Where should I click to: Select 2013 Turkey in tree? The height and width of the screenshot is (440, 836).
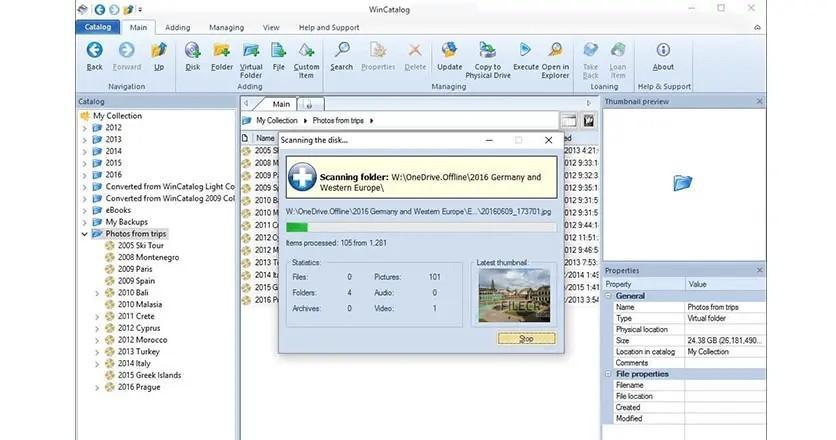pyautogui.click(x=138, y=351)
